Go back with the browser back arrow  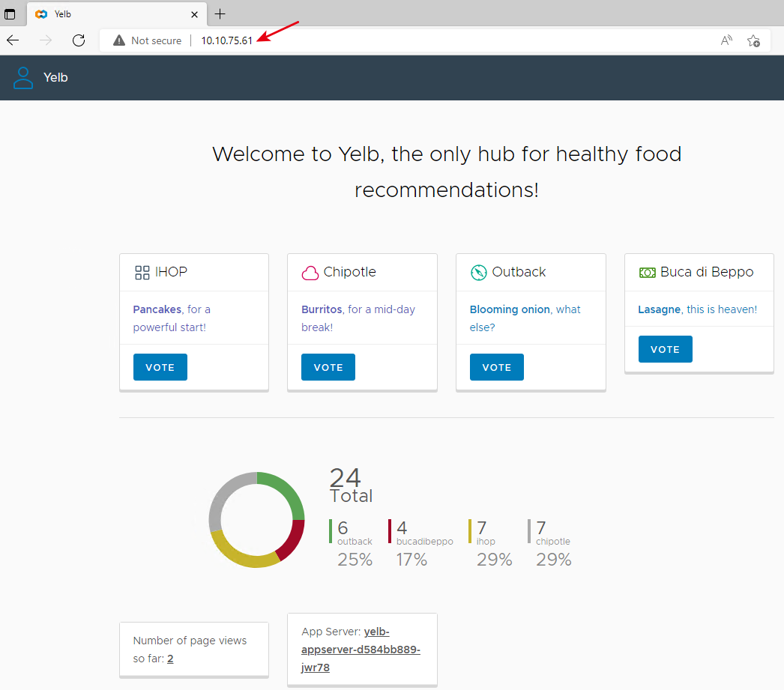[x=13, y=40]
